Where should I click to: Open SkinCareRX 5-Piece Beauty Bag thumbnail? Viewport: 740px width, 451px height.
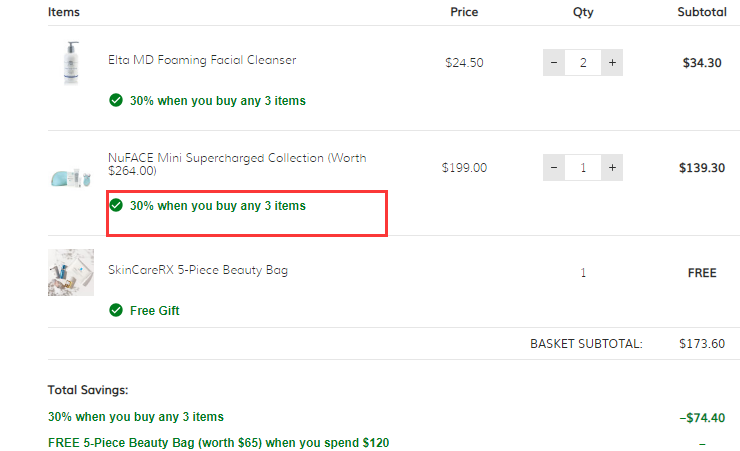click(x=71, y=273)
